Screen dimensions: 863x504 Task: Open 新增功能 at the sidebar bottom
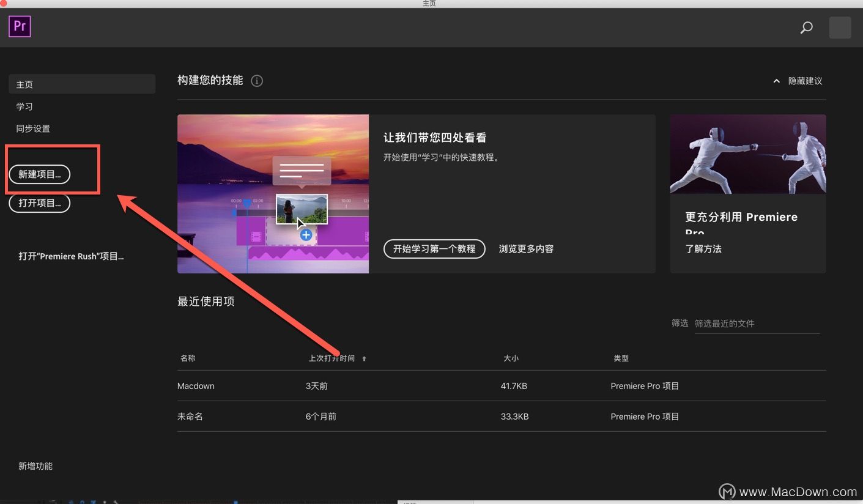click(35, 466)
